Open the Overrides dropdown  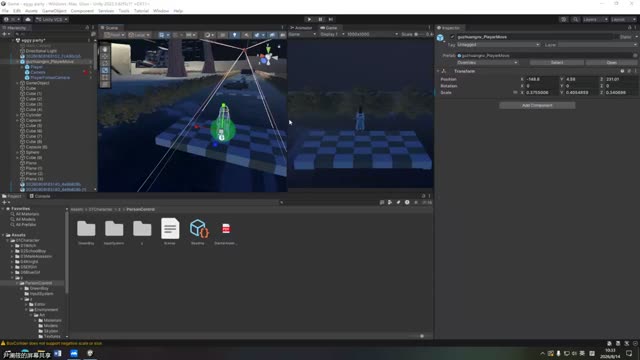tap(487, 62)
